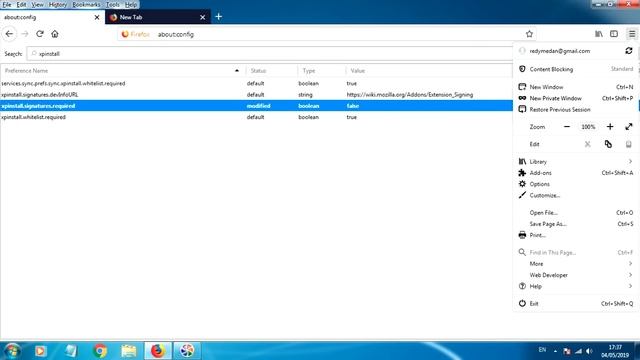Open Content Blocking settings
Image resolution: width=640 pixels, height=360 pixels.
576,69
